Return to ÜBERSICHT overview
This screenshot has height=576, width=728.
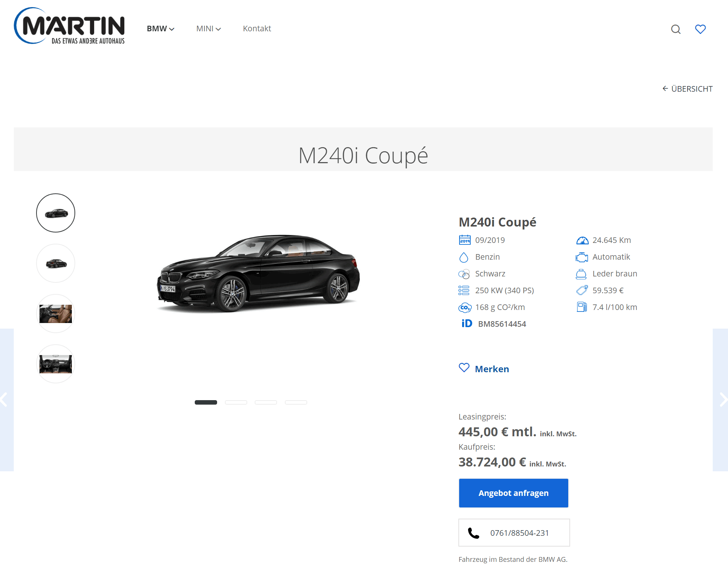687,89
